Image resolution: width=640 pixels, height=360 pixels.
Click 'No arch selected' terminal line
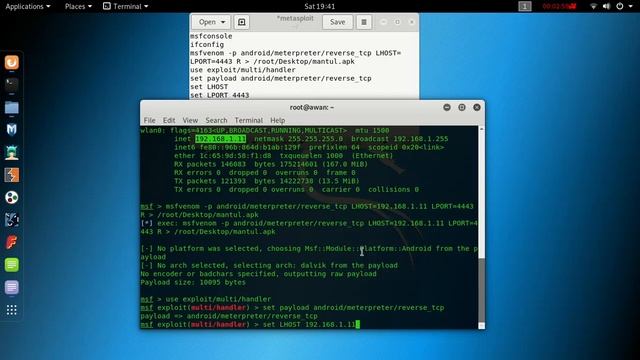(269, 265)
